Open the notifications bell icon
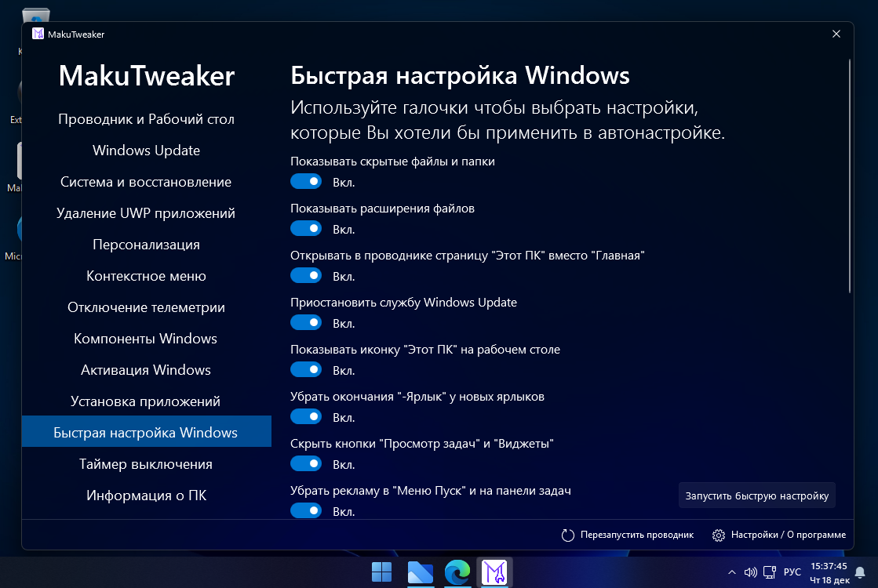Screen dimensions: 878x588 (860, 572)
